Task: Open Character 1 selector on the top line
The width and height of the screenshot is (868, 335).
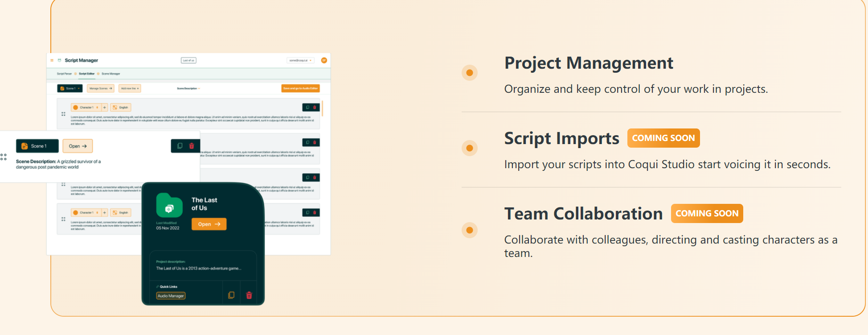Action: [x=86, y=108]
